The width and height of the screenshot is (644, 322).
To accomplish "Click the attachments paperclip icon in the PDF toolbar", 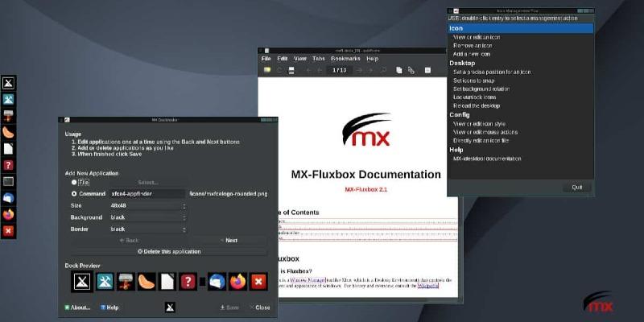I will point(411,71).
